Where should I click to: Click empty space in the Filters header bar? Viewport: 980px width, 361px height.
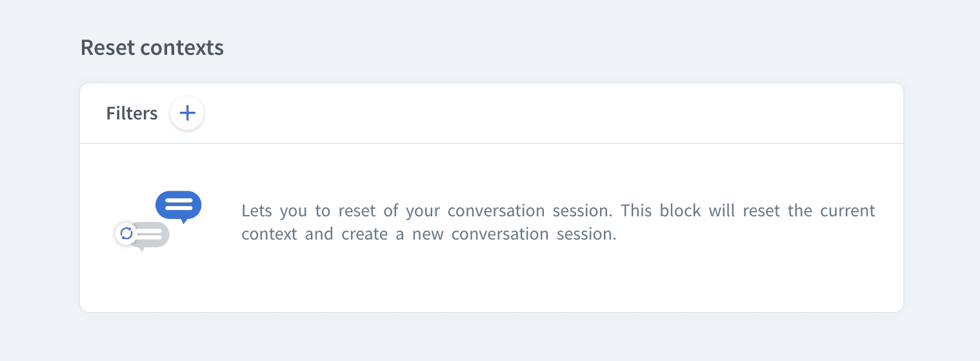tap(516, 114)
